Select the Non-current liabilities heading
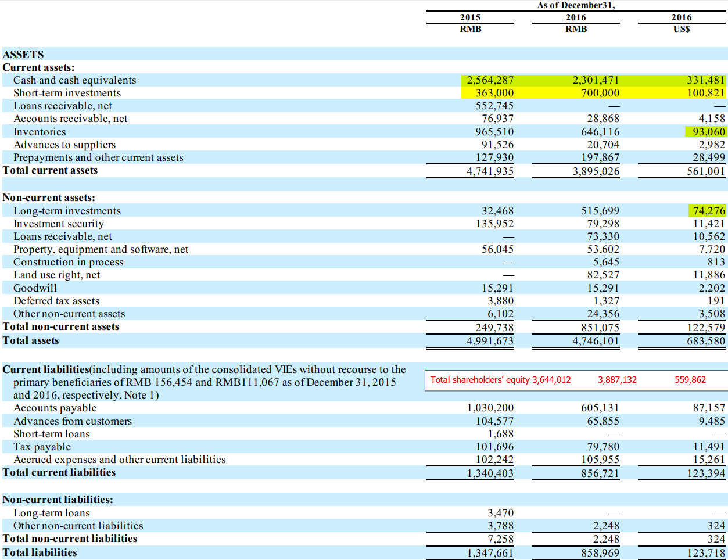This screenshot has width=728, height=560. 58,500
